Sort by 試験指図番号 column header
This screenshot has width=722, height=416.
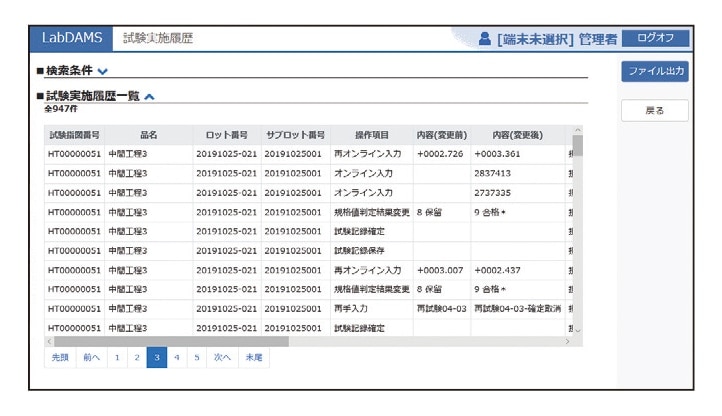(x=74, y=135)
